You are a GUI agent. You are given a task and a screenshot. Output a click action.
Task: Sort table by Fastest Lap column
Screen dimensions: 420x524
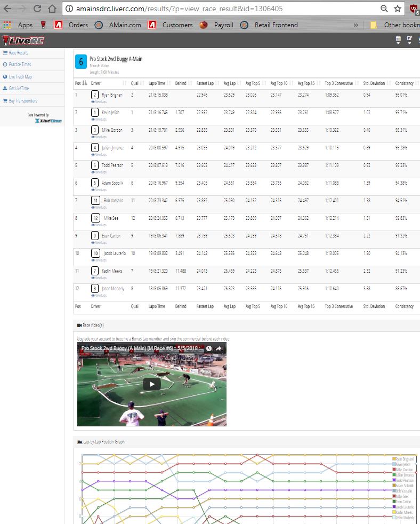coord(205,83)
